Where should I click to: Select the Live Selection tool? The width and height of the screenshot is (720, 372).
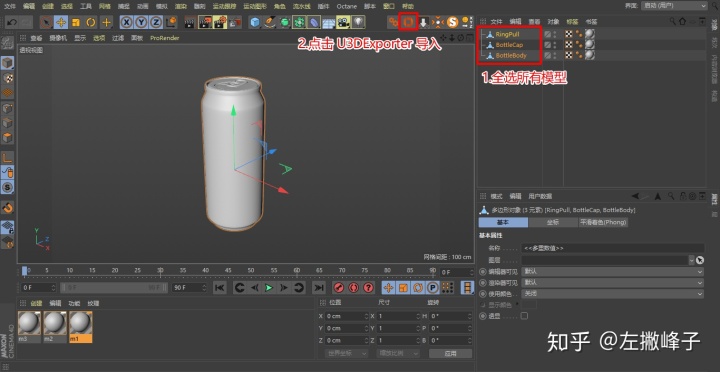point(46,22)
